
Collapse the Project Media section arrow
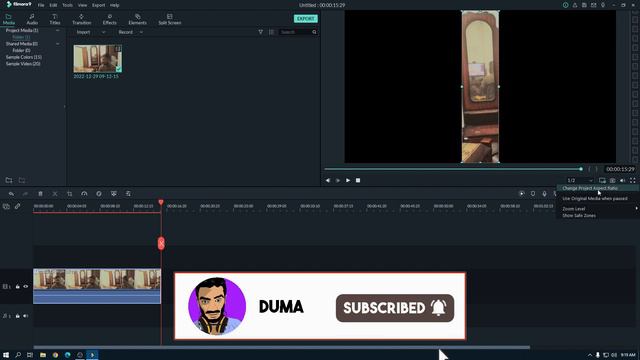click(58, 31)
